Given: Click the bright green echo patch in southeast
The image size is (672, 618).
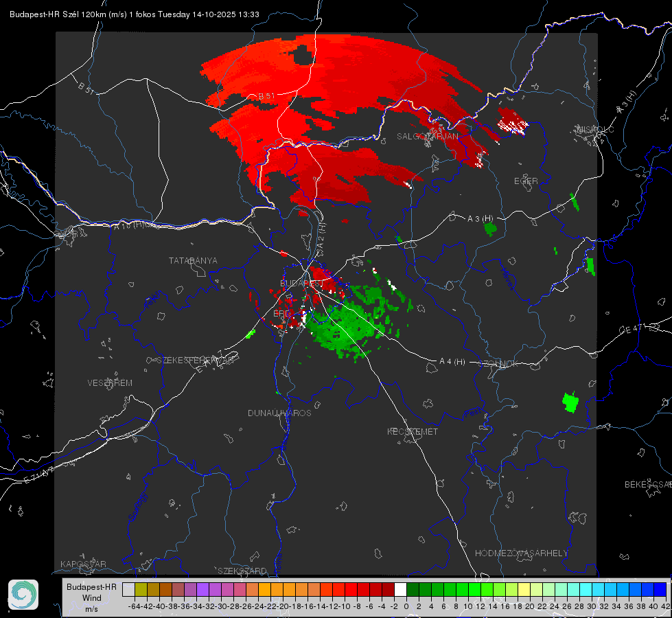Looking at the screenshot, I should [x=570, y=402].
